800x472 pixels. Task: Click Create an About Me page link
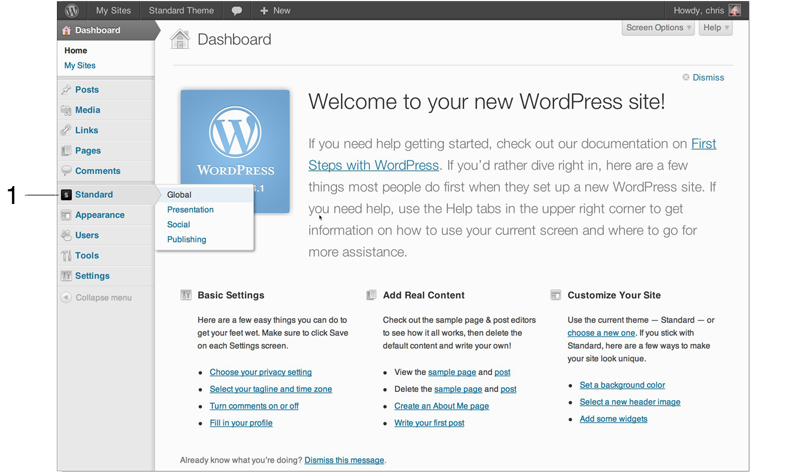[441, 406]
